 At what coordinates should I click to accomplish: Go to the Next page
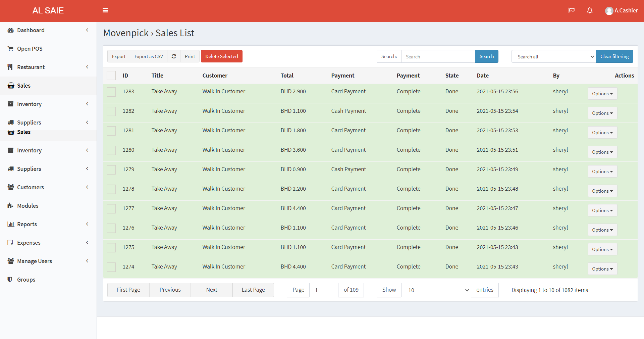pyautogui.click(x=212, y=290)
